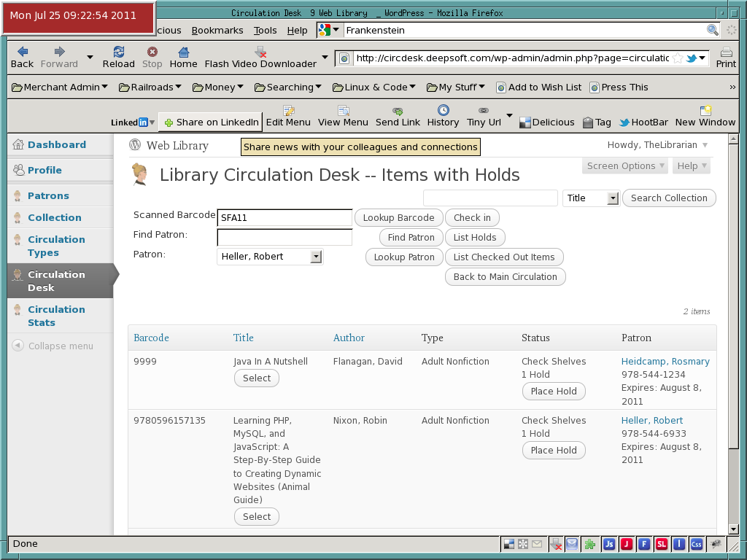Open the Heidcamp, Rosmary patron link
747x560 pixels.
665,362
